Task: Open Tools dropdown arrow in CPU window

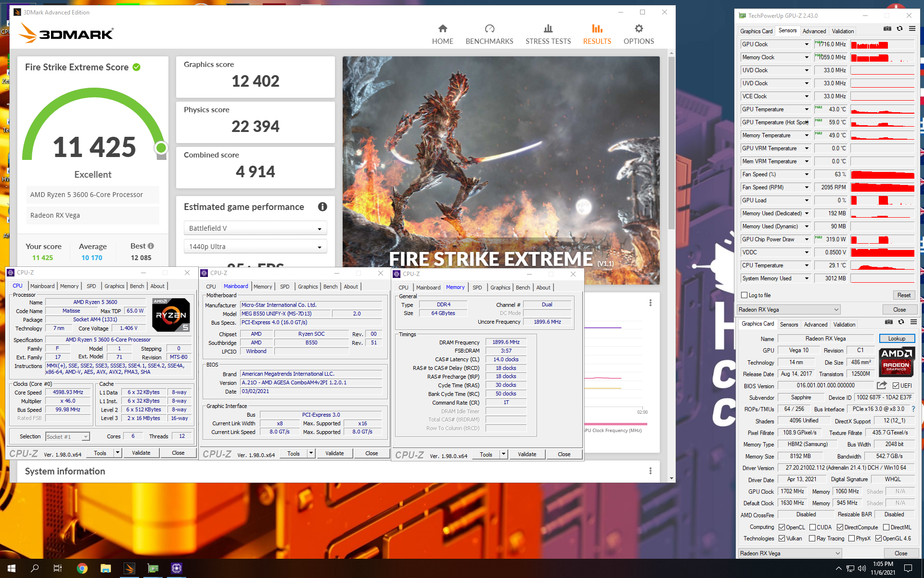Action: [x=117, y=453]
